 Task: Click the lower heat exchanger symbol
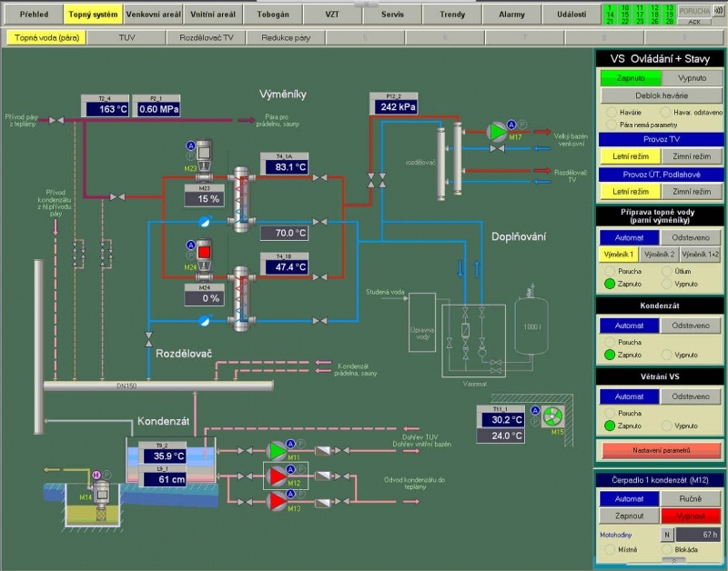click(241, 299)
